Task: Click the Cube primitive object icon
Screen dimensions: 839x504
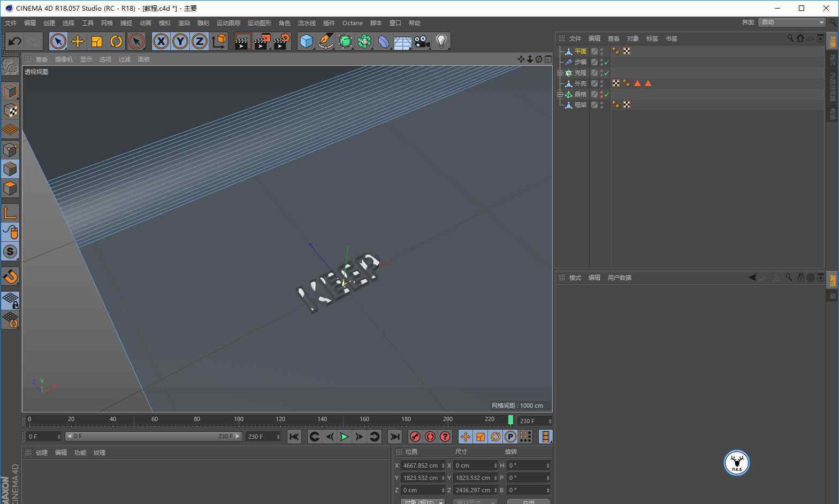Action: (x=306, y=41)
